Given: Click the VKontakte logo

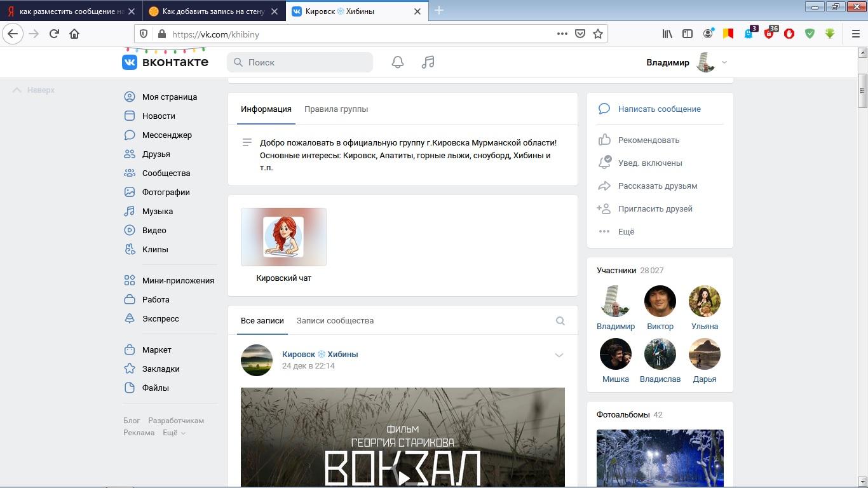Looking at the screenshot, I should [165, 62].
